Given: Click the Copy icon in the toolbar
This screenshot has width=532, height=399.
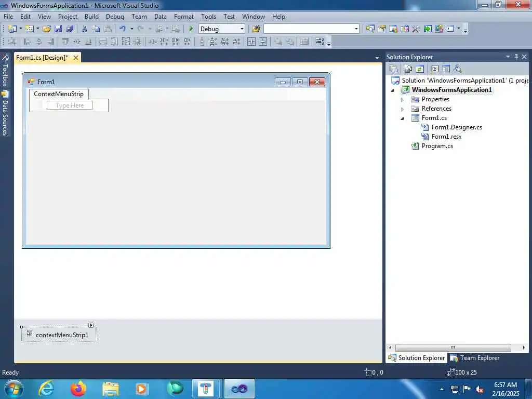Looking at the screenshot, I should [96, 29].
